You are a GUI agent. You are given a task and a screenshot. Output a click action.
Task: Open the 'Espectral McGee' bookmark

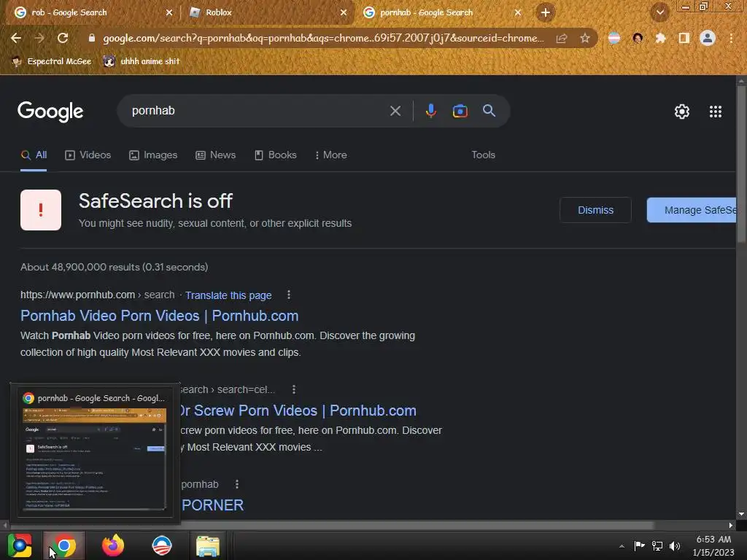51,61
